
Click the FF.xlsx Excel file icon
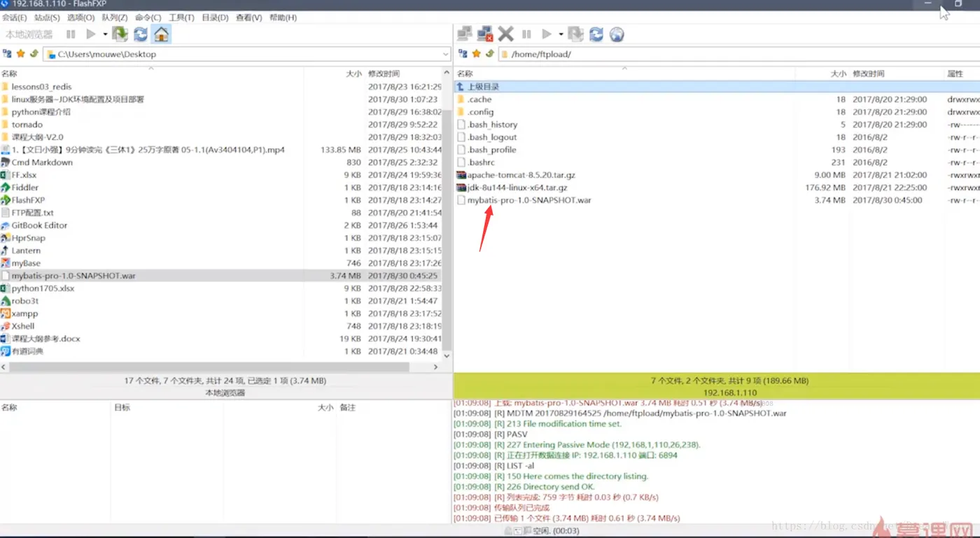[6, 175]
